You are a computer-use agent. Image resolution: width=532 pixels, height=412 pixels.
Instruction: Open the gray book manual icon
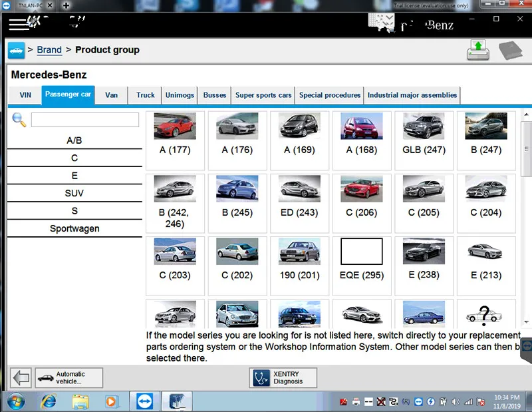[511, 51]
